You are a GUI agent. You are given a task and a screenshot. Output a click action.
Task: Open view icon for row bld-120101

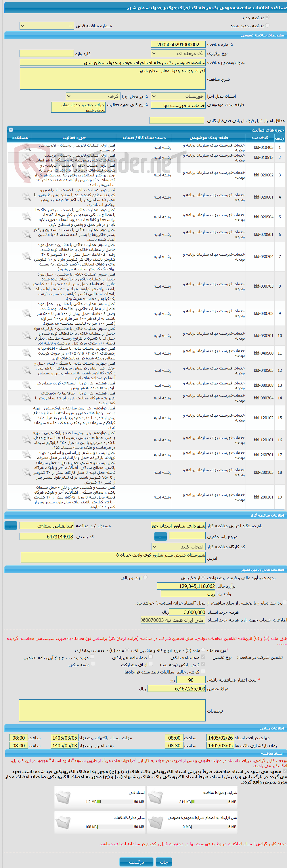tap(26, 440)
